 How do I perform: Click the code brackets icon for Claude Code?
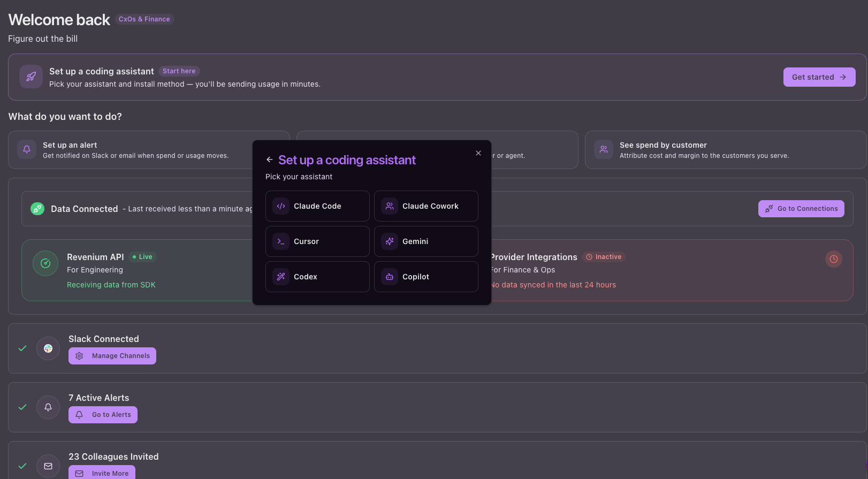pyautogui.click(x=281, y=206)
